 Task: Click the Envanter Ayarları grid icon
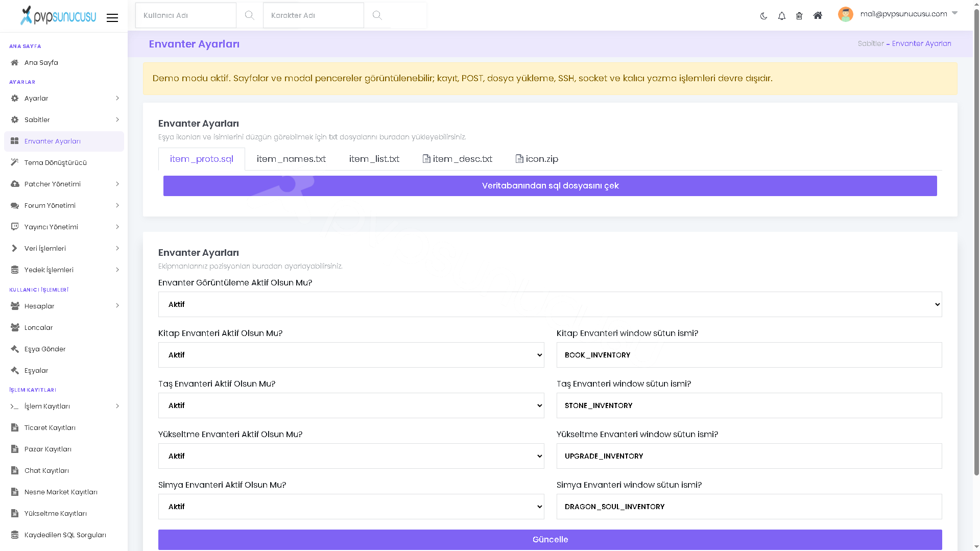pyautogui.click(x=15, y=141)
